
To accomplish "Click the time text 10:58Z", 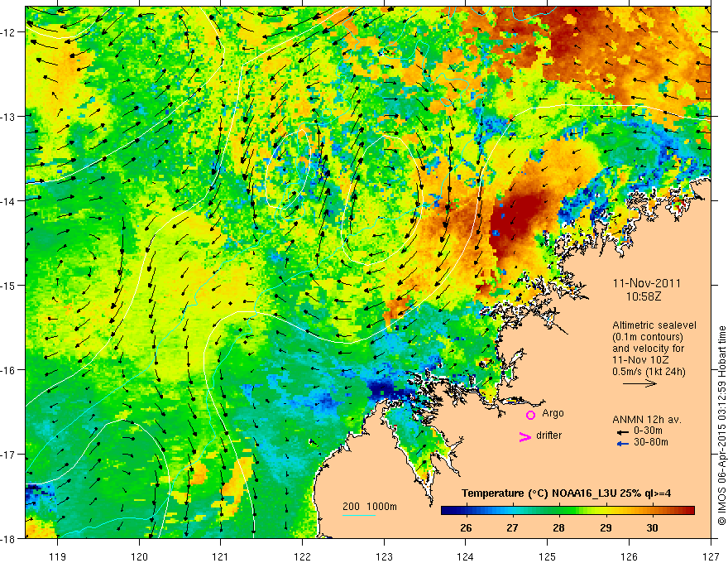I will [x=643, y=296].
